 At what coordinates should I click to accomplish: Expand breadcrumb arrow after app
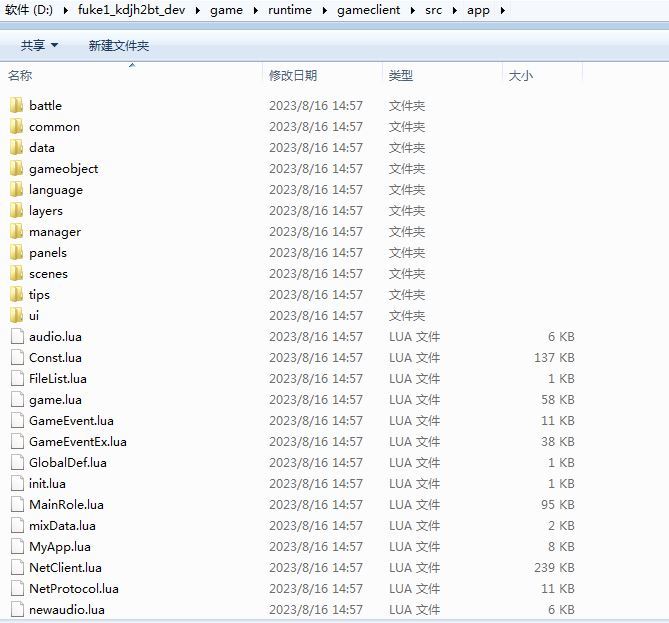[x=500, y=10]
